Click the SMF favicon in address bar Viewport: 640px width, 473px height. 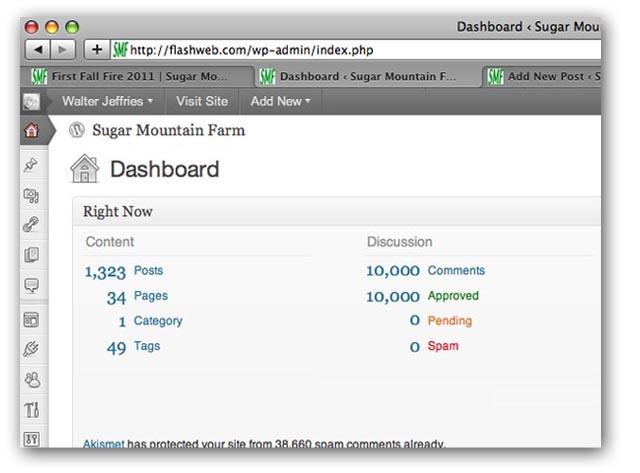[x=120, y=50]
